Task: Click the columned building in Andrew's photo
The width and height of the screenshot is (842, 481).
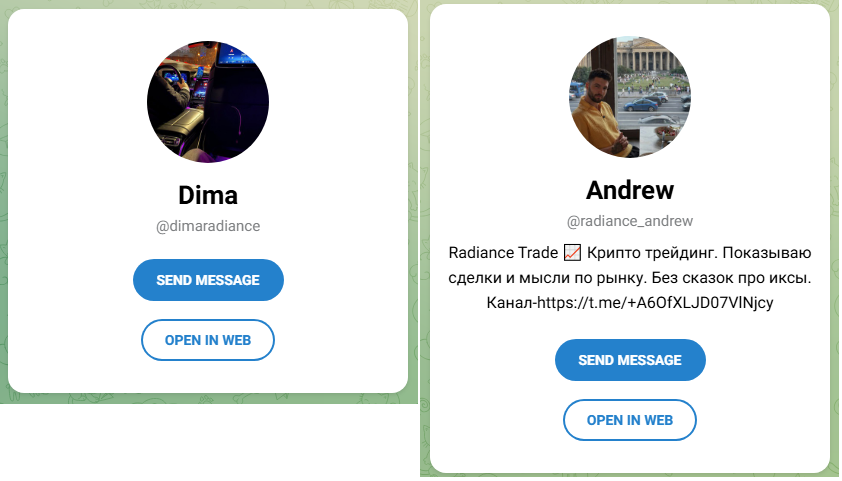Action: [651, 55]
